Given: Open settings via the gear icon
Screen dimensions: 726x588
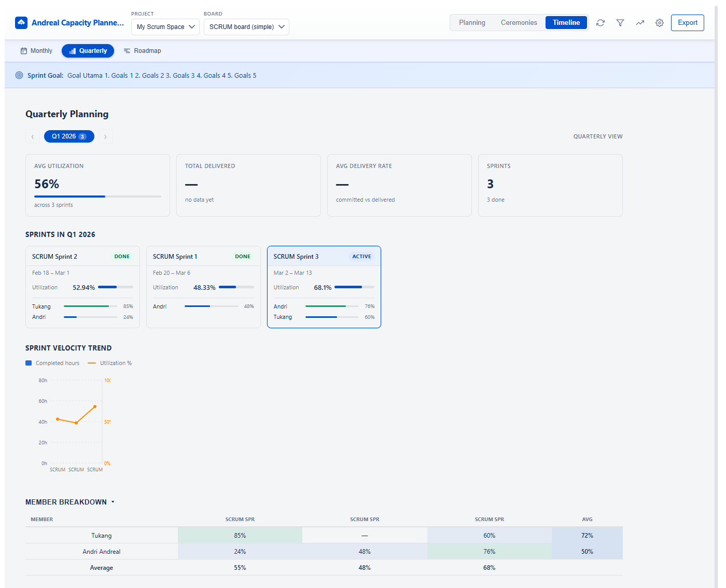Looking at the screenshot, I should point(659,23).
